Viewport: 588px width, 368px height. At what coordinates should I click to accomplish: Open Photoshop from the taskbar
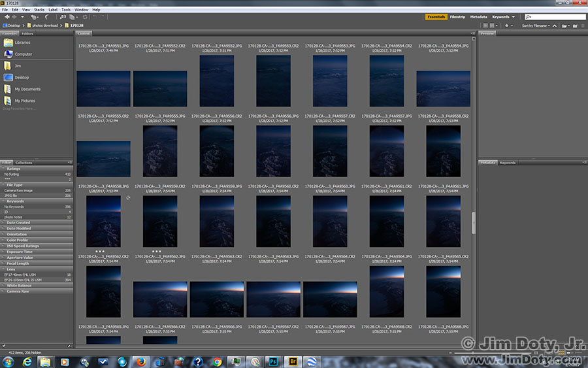(273, 361)
